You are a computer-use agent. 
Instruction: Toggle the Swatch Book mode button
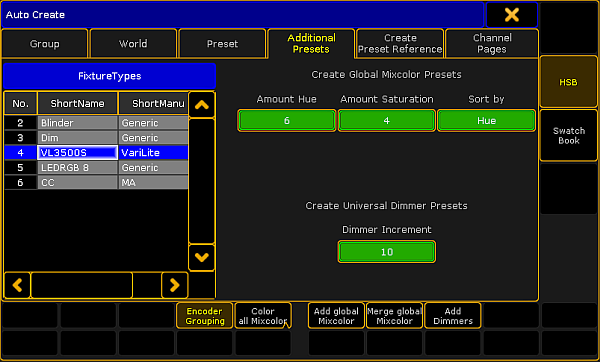pyautogui.click(x=568, y=135)
